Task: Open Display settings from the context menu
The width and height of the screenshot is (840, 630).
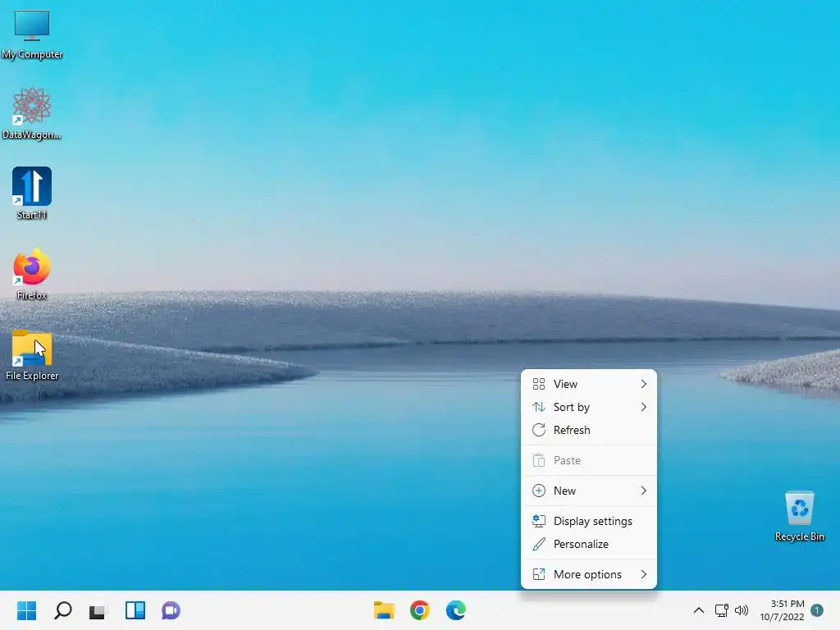Action: click(589, 521)
